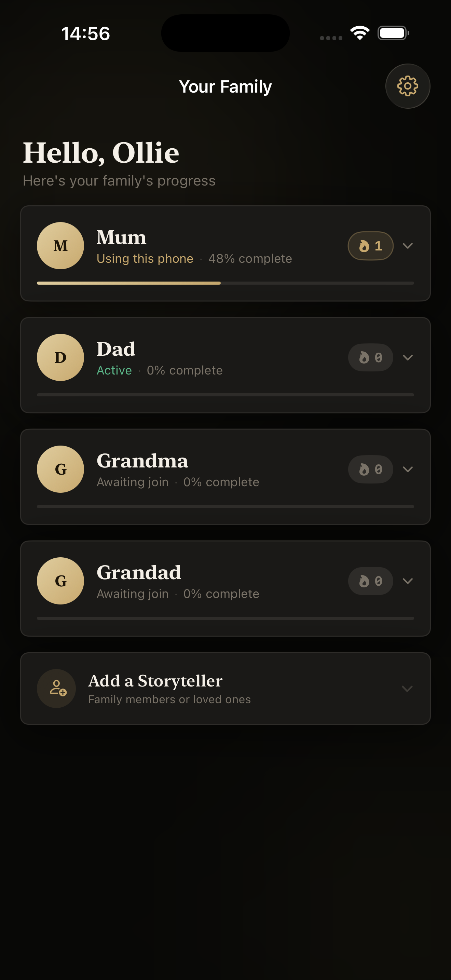
Task: Click the Add a Storyteller label
Action: click(155, 681)
